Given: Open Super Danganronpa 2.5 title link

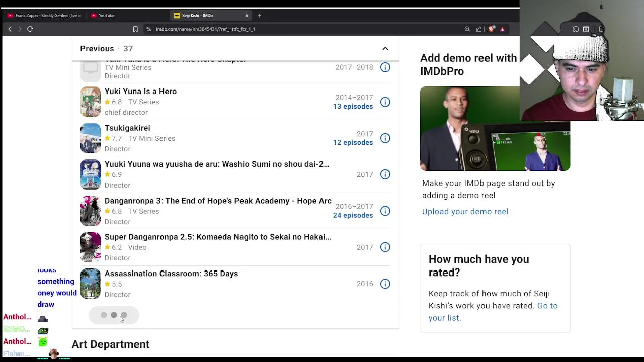Looking at the screenshot, I should (218, 237).
